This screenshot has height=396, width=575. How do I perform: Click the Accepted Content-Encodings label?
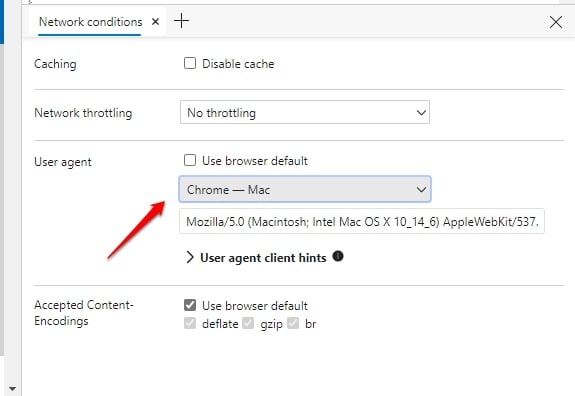(x=84, y=313)
